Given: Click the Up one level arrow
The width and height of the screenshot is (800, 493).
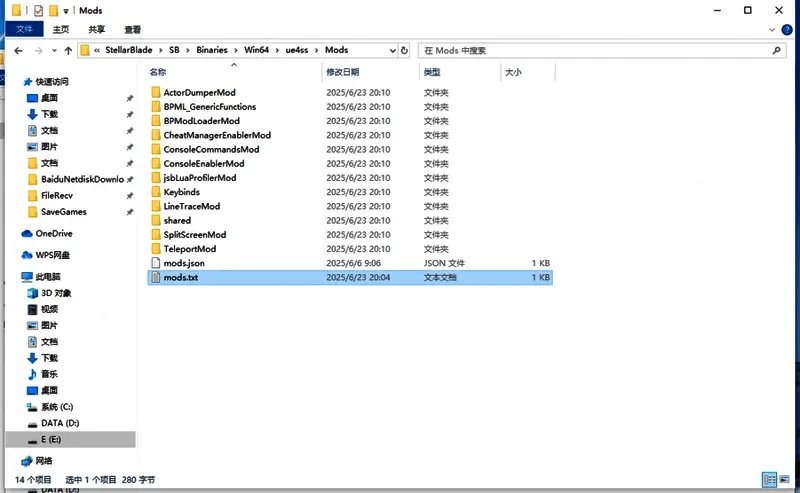Looking at the screenshot, I should [x=68, y=50].
